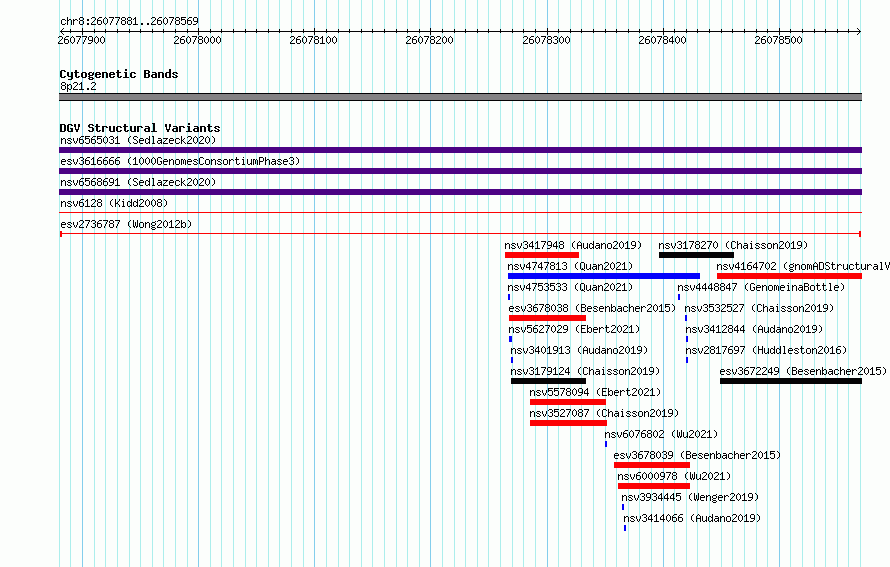The image size is (890, 567).
Task: Click esv3678039 (Besenbacher2015) label
Action: coord(697,455)
